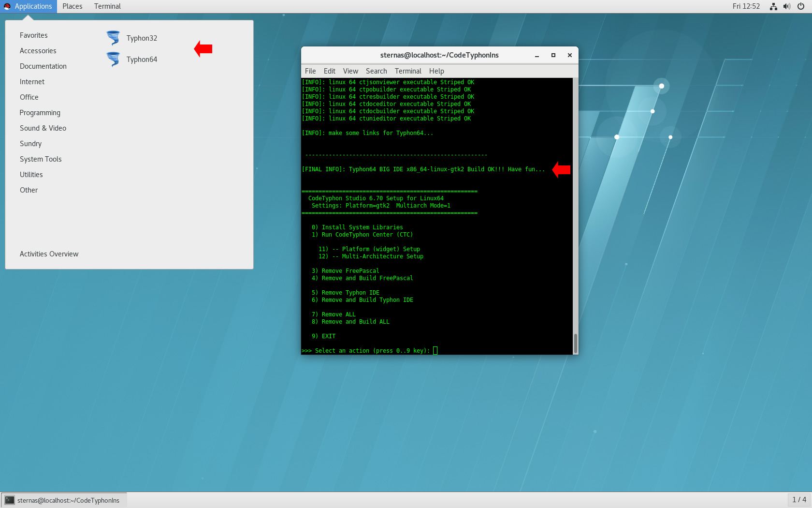The image size is (812, 508).
Task: Select the Programming category
Action: [x=40, y=113]
